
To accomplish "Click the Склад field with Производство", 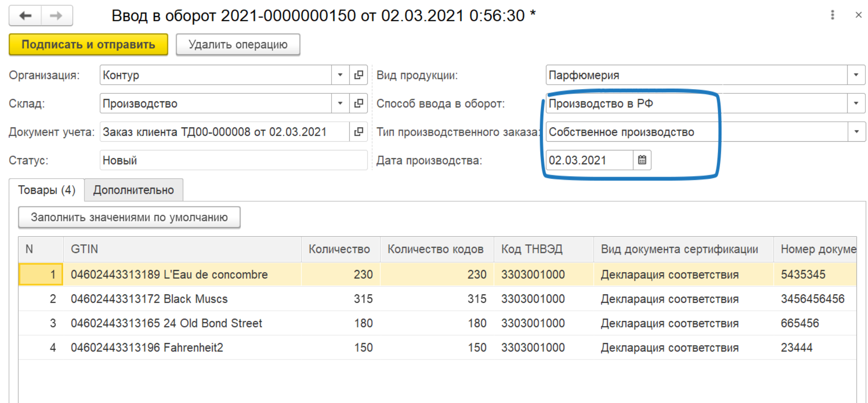I will (x=216, y=103).
